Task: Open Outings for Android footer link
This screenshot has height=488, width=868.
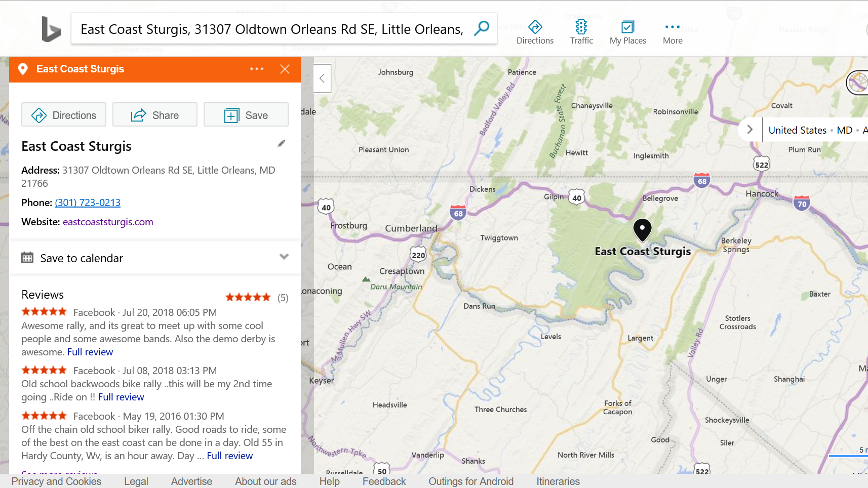Action: click(471, 481)
